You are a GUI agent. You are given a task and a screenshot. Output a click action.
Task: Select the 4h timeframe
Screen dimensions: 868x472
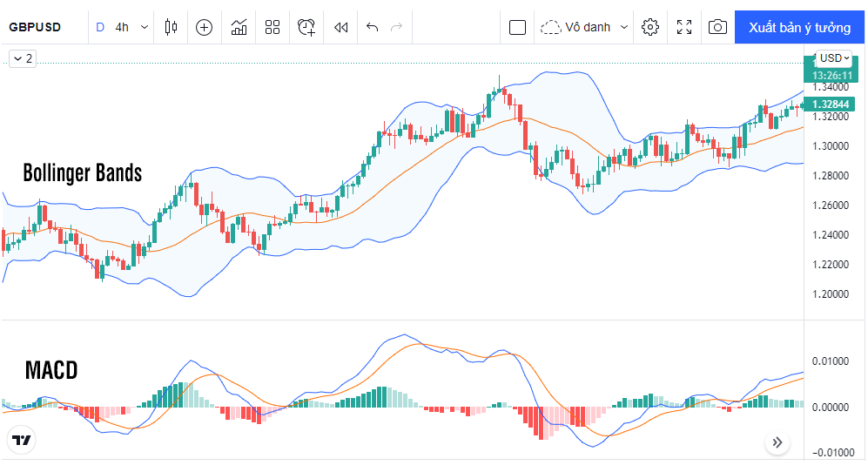122,27
